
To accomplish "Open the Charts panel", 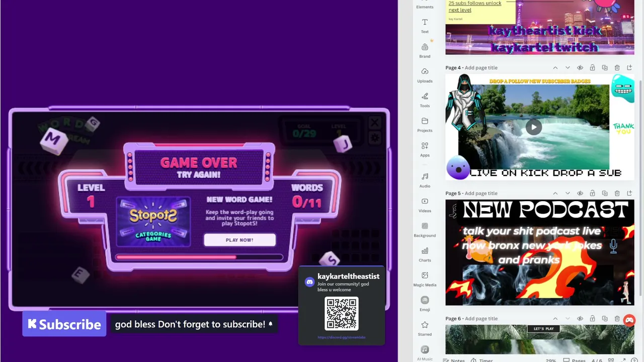I will [425, 254].
